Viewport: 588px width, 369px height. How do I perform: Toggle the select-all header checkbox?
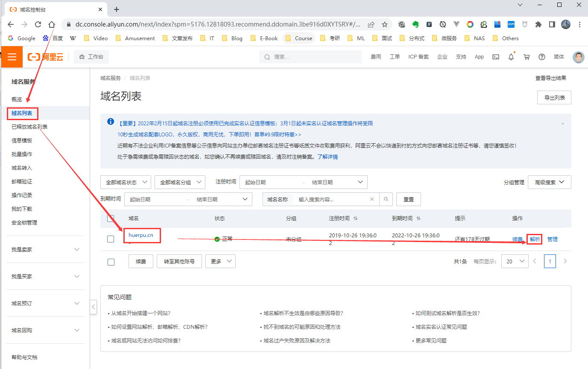pos(111,218)
